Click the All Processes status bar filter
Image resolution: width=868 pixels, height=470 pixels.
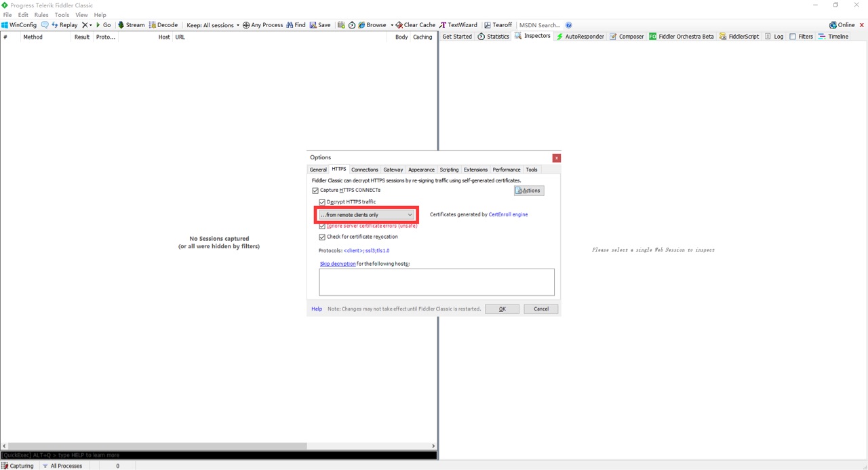pos(62,466)
